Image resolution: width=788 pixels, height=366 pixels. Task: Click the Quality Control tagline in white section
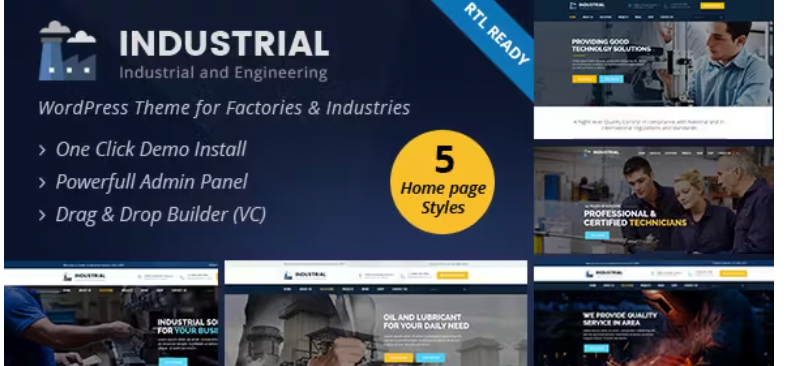(649, 125)
